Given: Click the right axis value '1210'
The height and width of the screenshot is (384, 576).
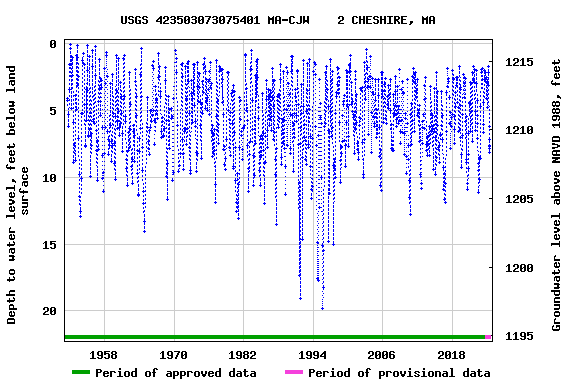Looking at the screenshot, I should [x=519, y=130].
